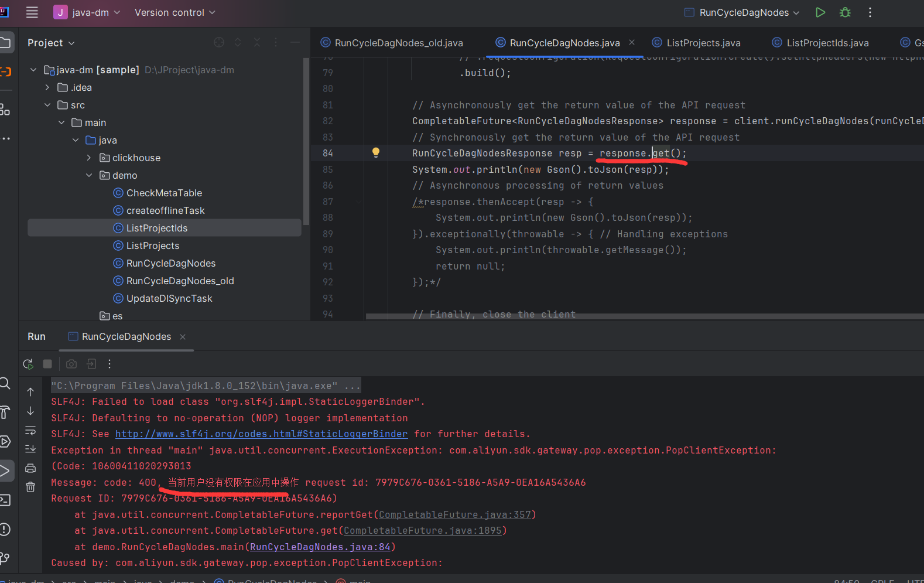This screenshot has width=924, height=583.
Task: Close RunCycleDagNodes tab in Run panel
Action: pyautogui.click(x=183, y=337)
